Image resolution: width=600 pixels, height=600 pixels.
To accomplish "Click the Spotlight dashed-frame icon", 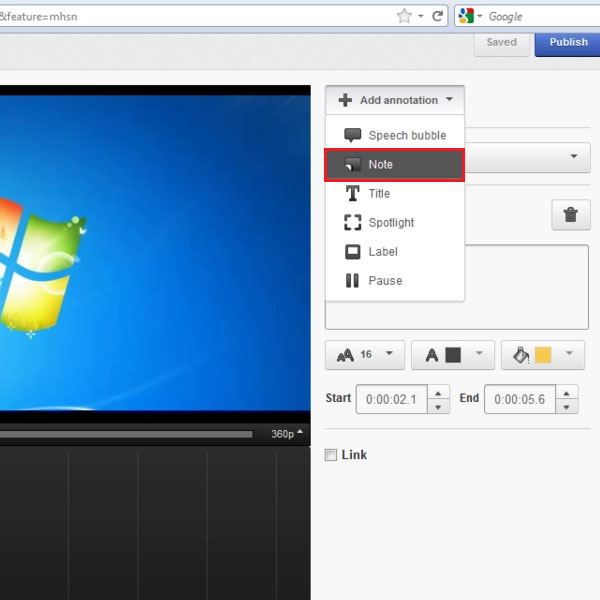I will tap(352, 222).
